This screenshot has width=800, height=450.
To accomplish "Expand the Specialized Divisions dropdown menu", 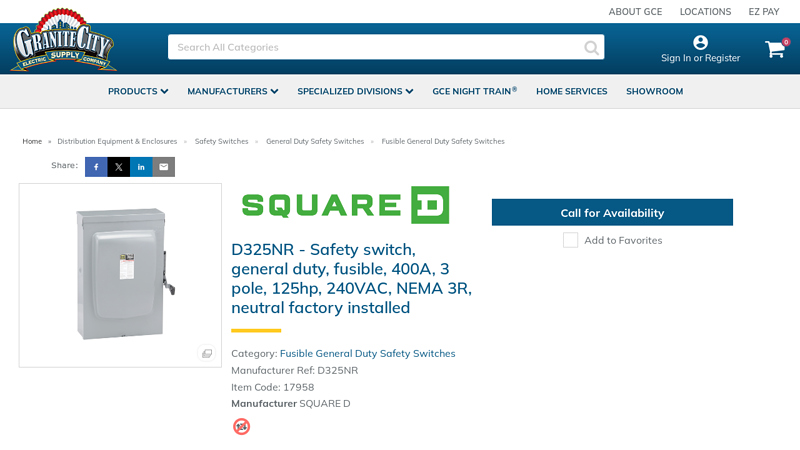I will pyautogui.click(x=355, y=91).
